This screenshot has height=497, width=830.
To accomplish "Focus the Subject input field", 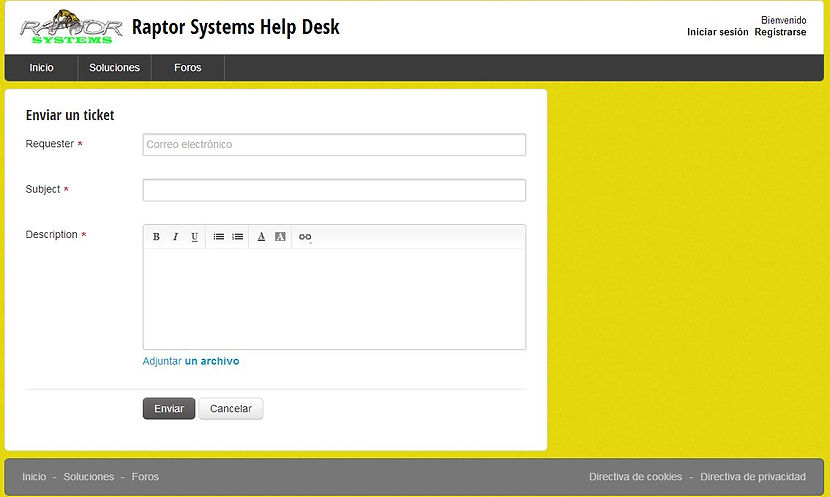I will (334, 190).
